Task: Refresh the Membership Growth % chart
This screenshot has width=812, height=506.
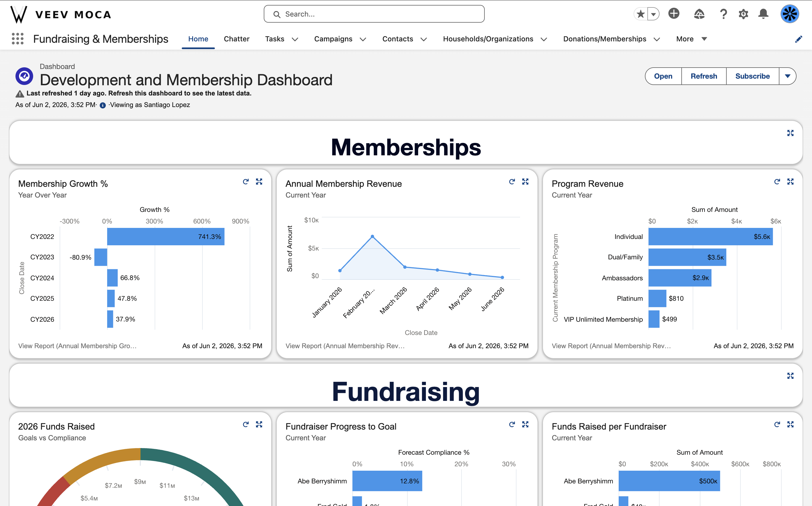Action: tap(246, 181)
